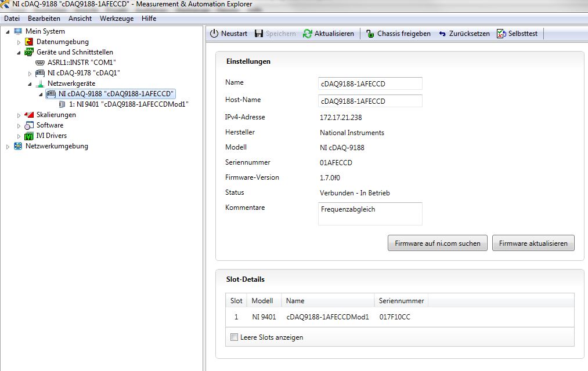Click into the Host-Name input field

click(x=370, y=101)
